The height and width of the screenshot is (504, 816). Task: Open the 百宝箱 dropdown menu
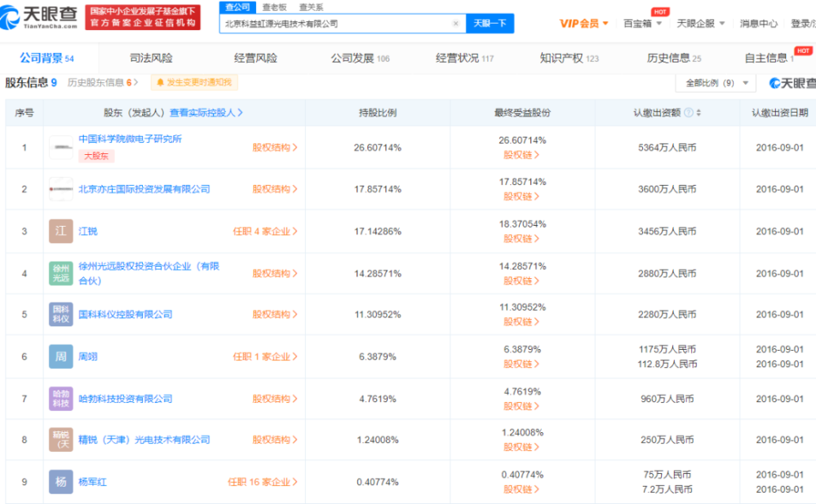642,24
